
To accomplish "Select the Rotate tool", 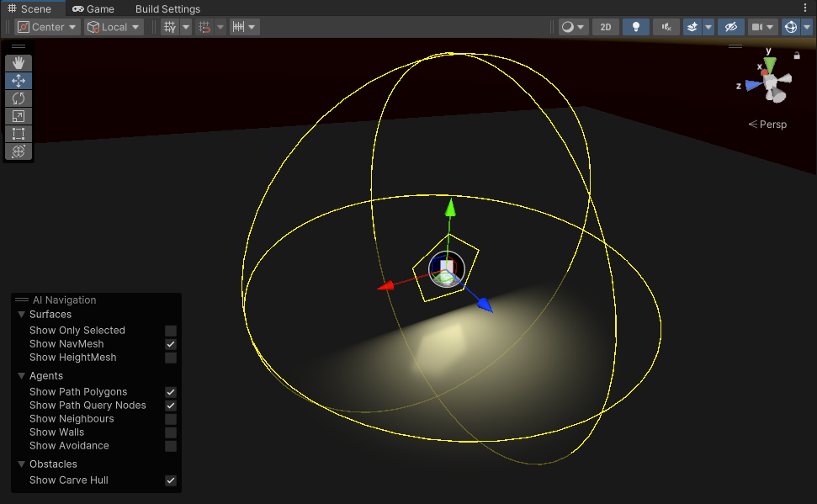I will pyautogui.click(x=19, y=98).
